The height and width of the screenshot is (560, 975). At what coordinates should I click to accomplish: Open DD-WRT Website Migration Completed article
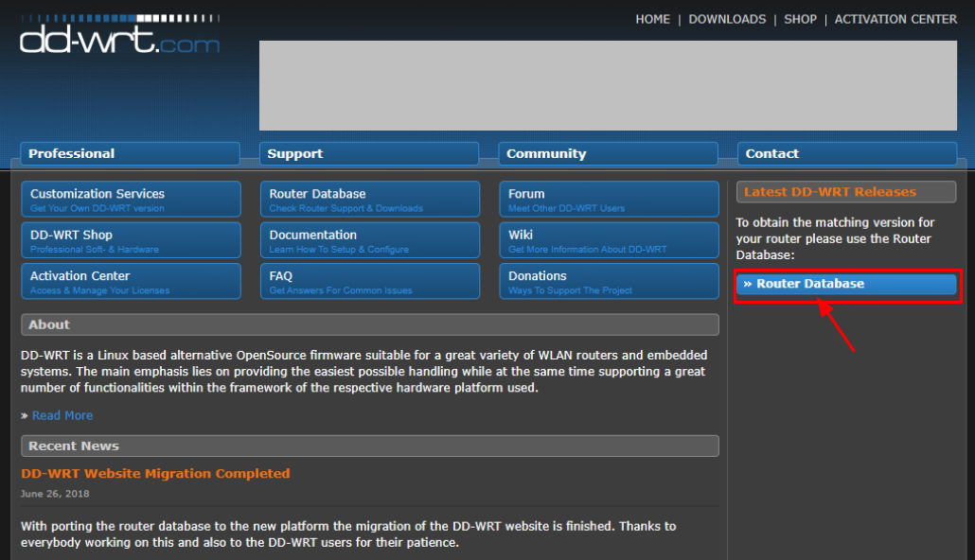[155, 474]
